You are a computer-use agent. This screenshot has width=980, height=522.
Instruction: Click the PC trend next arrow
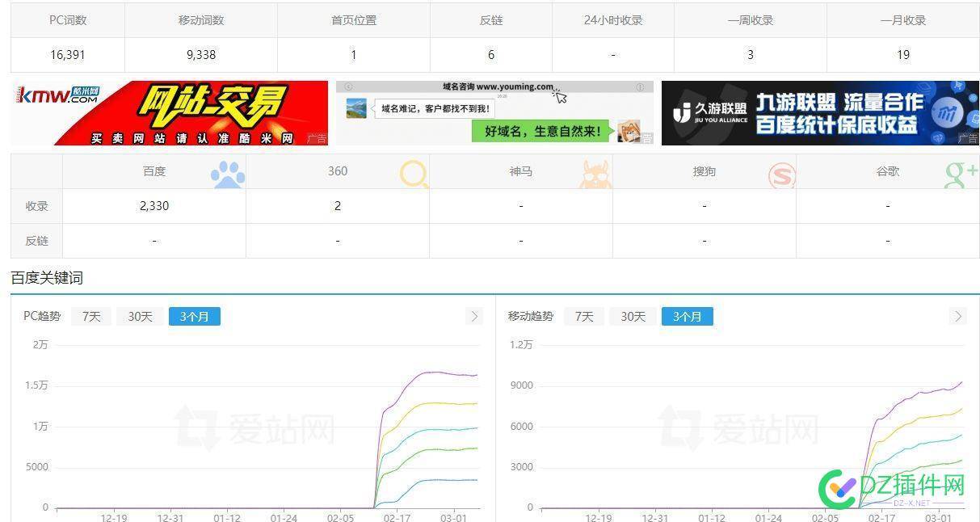pos(475,316)
